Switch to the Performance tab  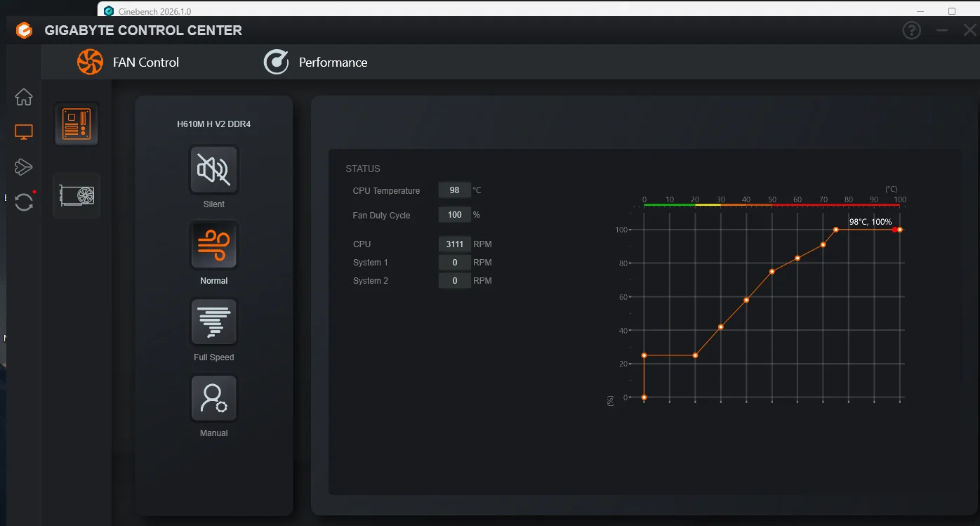[x=316, y=63]
